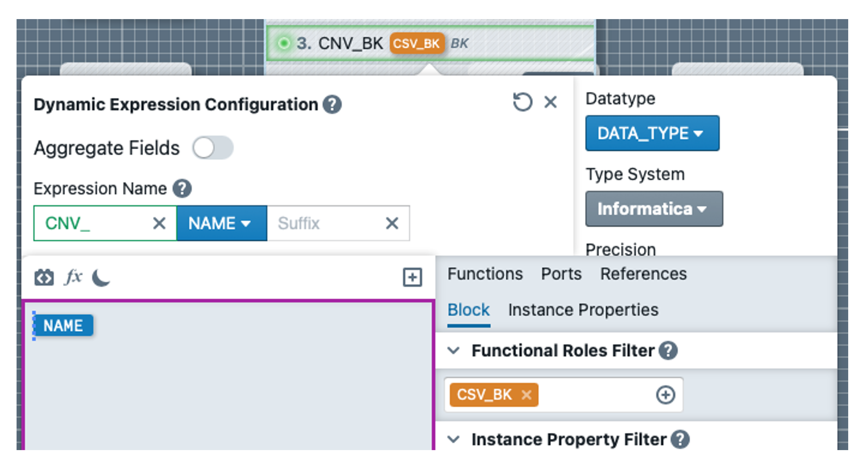Toggle dark mode with moon icon
The width and height of the screenshot is (868, 471).
click(x=101, y=277)
